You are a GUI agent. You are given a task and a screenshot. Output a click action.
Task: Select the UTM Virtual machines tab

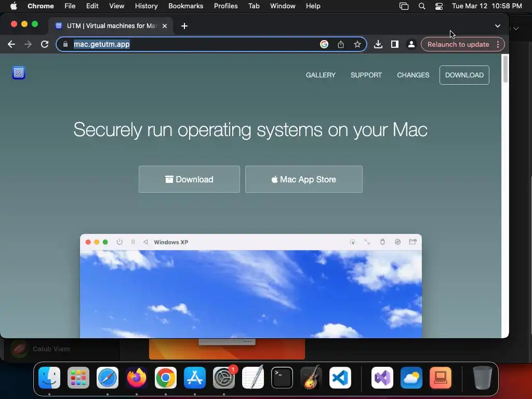click(111, 26)
